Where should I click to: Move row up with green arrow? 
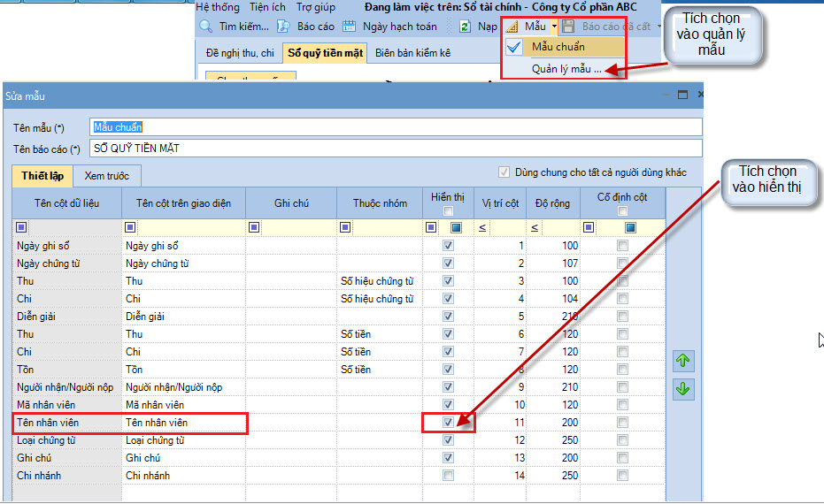pos(683,361)
